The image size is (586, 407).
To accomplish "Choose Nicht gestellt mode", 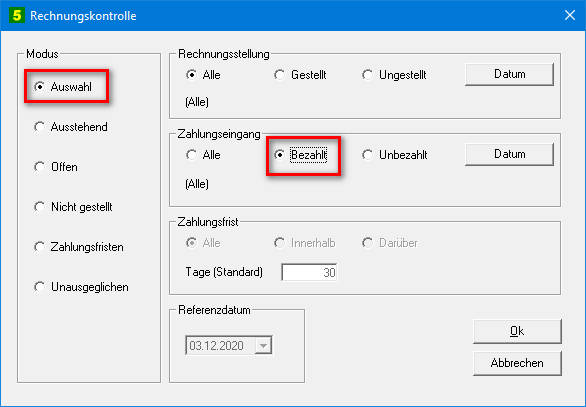I will point(73,207).
